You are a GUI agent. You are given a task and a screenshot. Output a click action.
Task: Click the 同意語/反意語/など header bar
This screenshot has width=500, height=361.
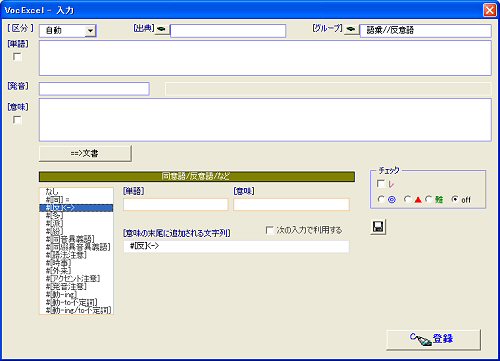pyautogui.click(x=197, y=176)
